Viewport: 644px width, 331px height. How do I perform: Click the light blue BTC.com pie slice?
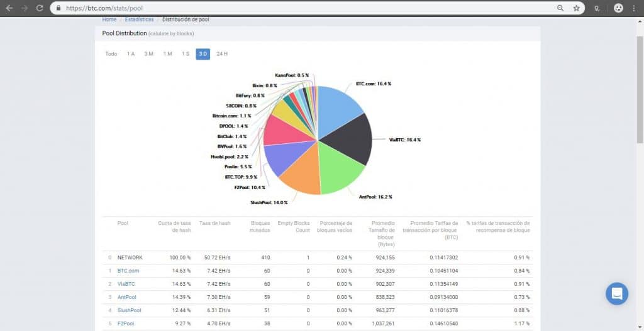(337, 109)
